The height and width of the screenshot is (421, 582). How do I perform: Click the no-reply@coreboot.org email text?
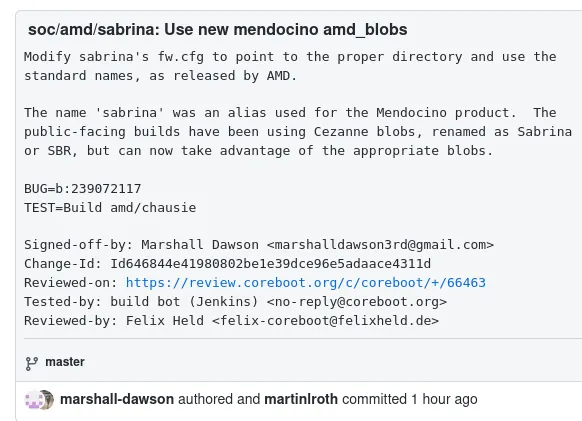[357, 302]
